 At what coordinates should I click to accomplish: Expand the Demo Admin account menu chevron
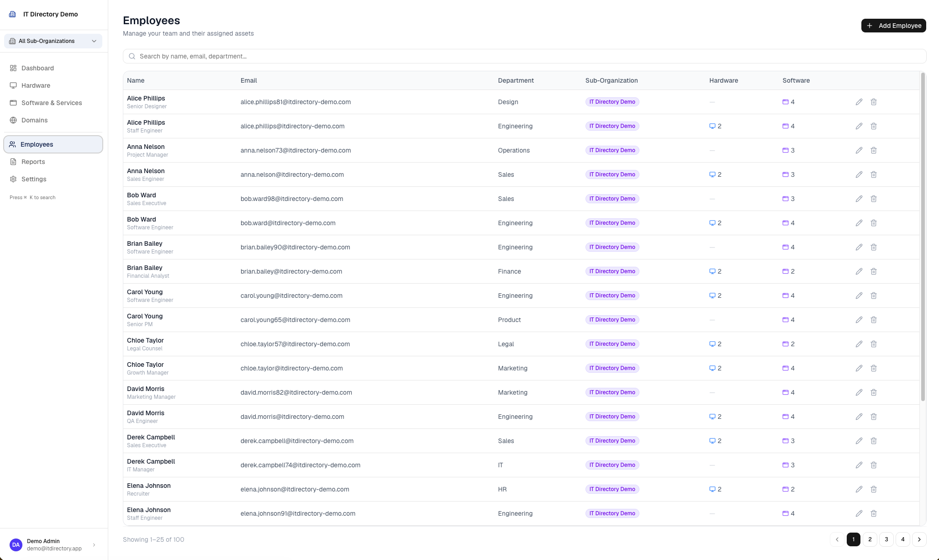(94, 544)
